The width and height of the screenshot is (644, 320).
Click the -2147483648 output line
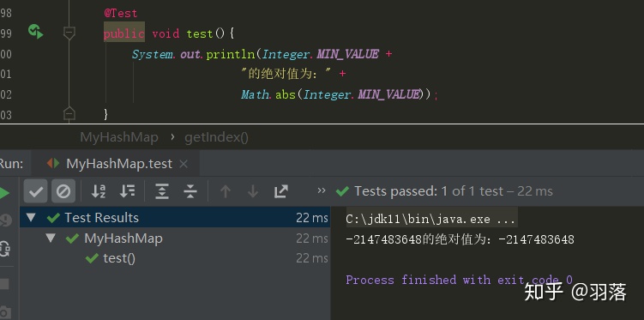pyautogui.click(x=460, y=239)
